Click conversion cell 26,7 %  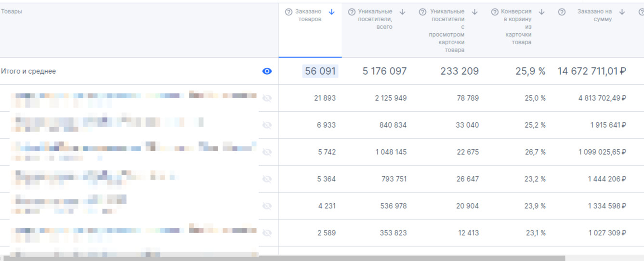(535, 152)
